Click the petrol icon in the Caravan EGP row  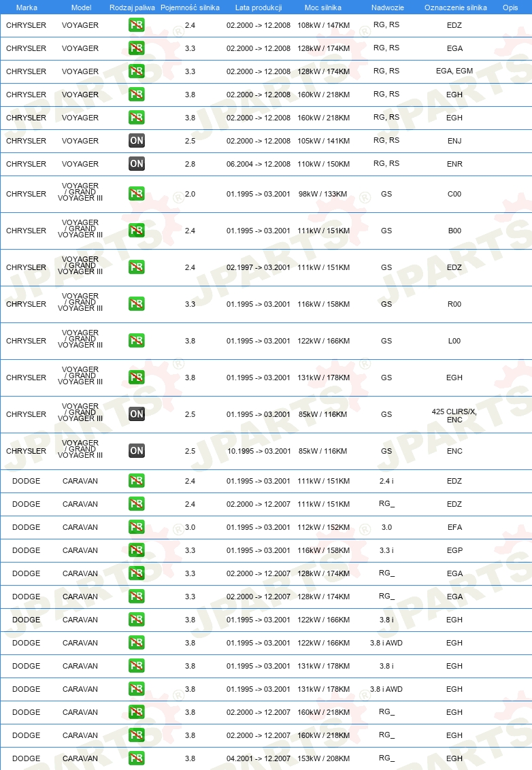(137, 550)
